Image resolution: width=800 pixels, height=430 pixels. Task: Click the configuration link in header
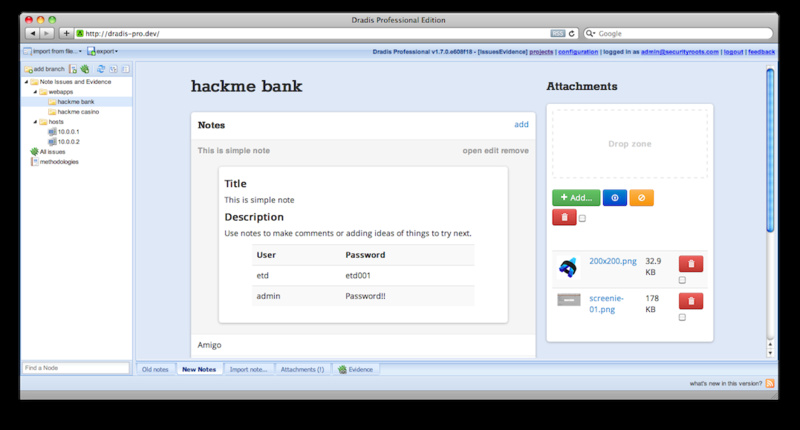coord(578,52)
